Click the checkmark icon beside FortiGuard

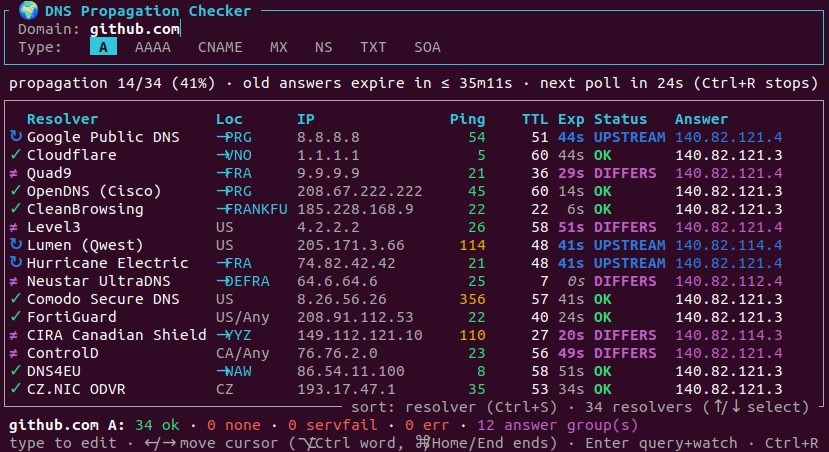pyautogui.click(x=16, y=316)
